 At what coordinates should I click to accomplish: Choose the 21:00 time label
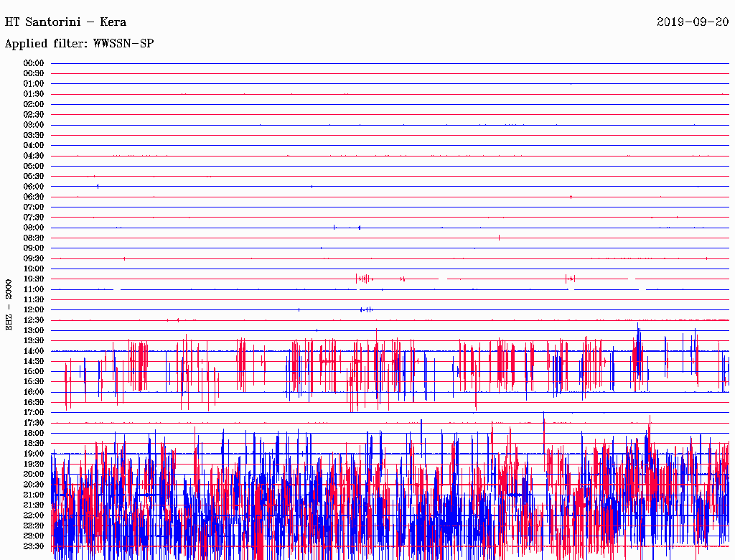(x=34, y=495)
